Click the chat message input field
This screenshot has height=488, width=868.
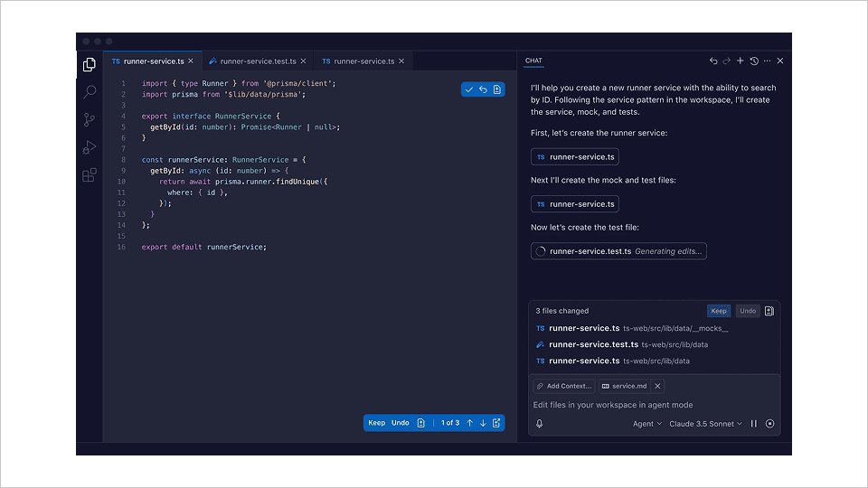point(651,405)
